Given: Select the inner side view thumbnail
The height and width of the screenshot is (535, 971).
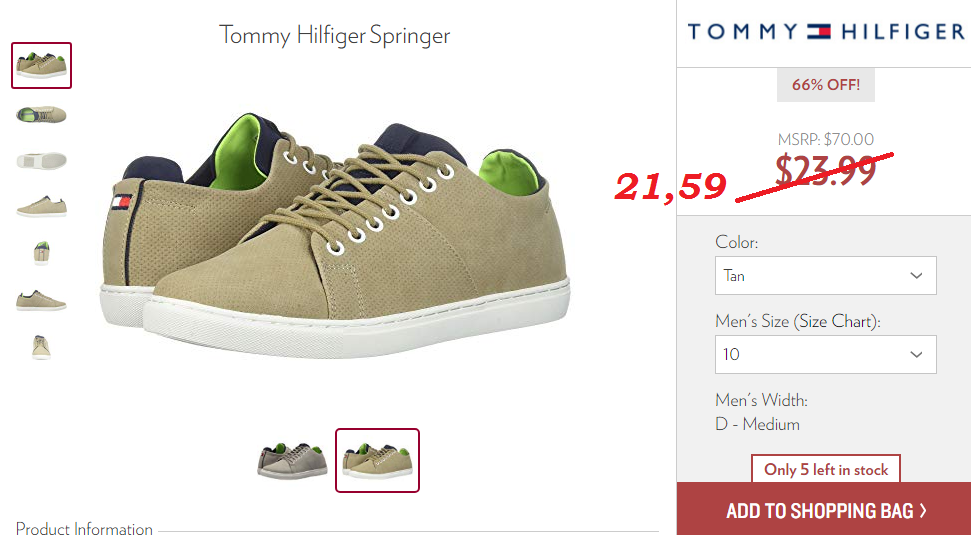Looking at the screenshot, I should (41, 300).
